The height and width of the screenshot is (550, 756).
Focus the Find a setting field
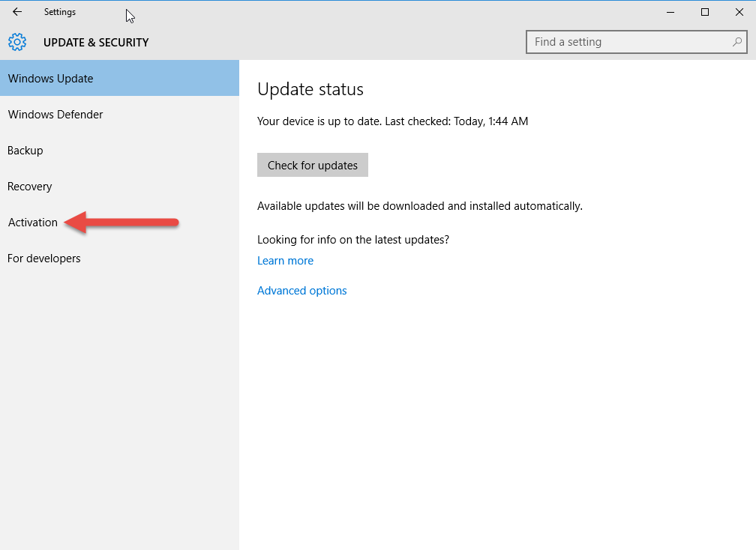[637, 42]
